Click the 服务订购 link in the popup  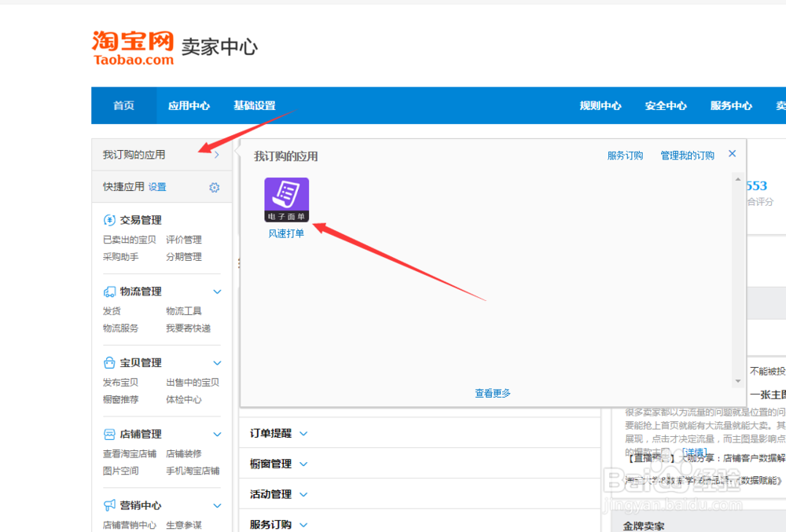pyautogui.click(x=625, y=156)
